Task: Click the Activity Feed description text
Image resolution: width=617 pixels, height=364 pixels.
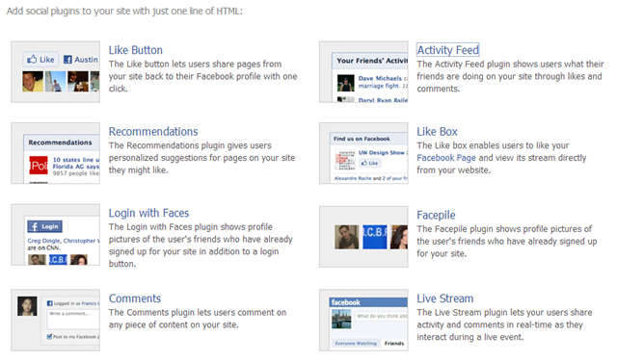Action: pos(510,76)
